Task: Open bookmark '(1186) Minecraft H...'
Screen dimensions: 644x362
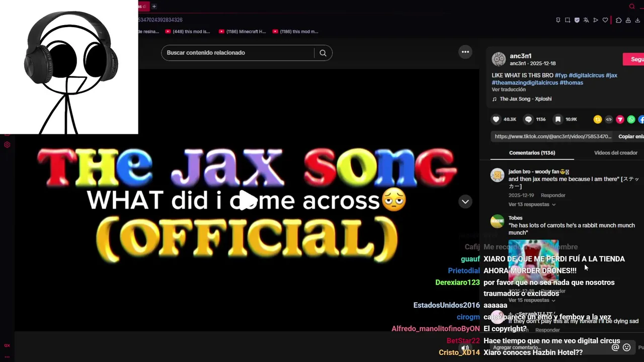Action: 242,32
